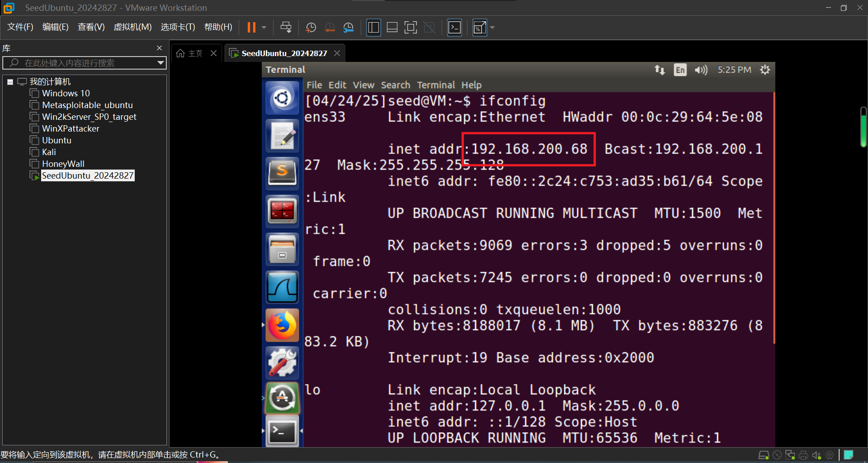Open the 编辑(E) menu
This screenshot has height=463, width=868.
[x=56, y=27]
